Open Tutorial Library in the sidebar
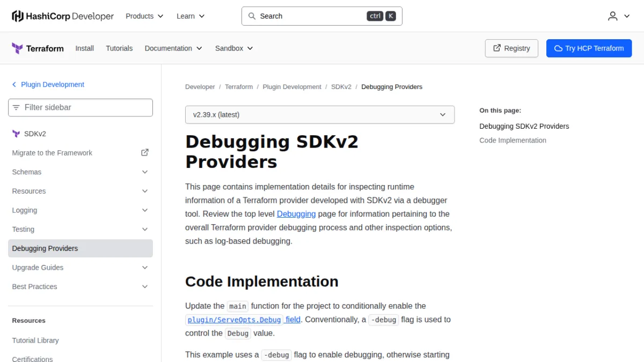 pyautogui.click(x=35, y=341)
